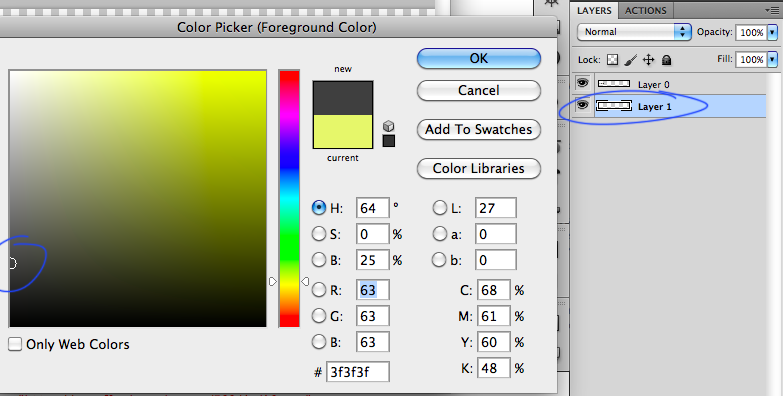Click the HSB brightness value field
This screenshot has width=783, height=396.
[x=372, y=260]
